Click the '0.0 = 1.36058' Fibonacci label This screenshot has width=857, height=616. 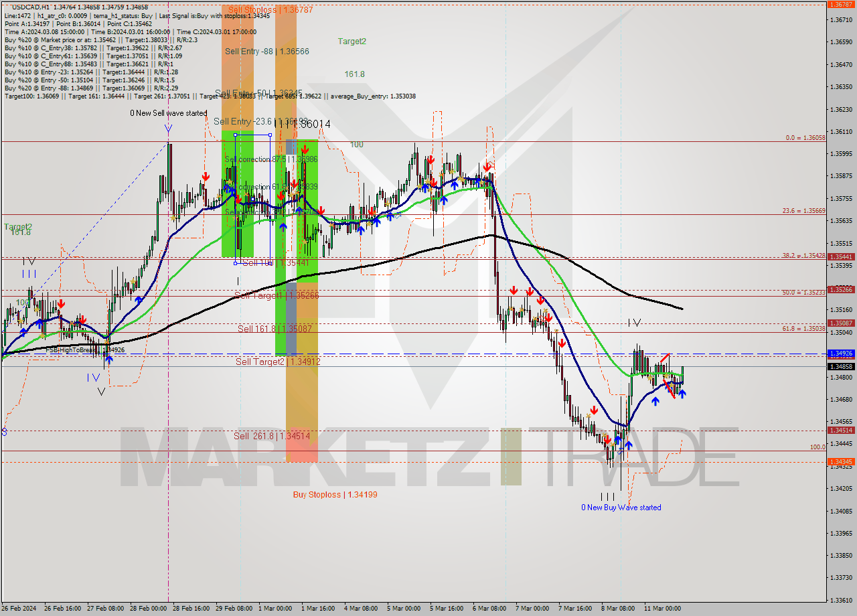(805, 138)
